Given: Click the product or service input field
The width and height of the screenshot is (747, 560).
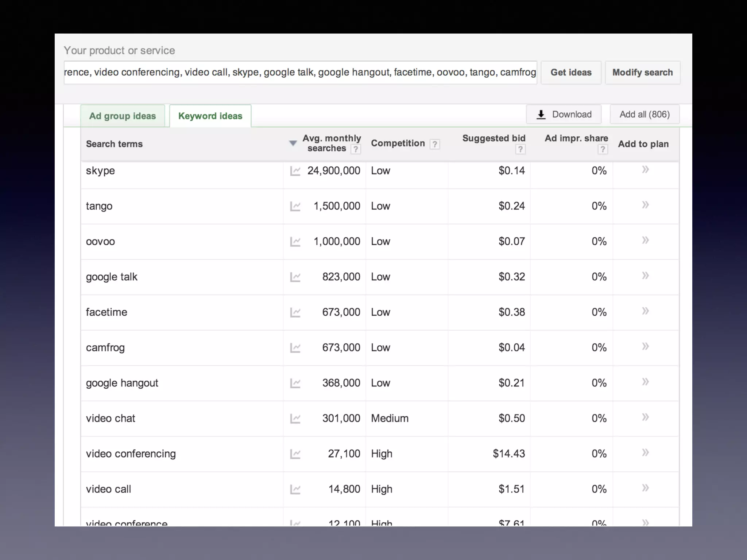Looking at the screenshot, I should [x=300, y=73].
